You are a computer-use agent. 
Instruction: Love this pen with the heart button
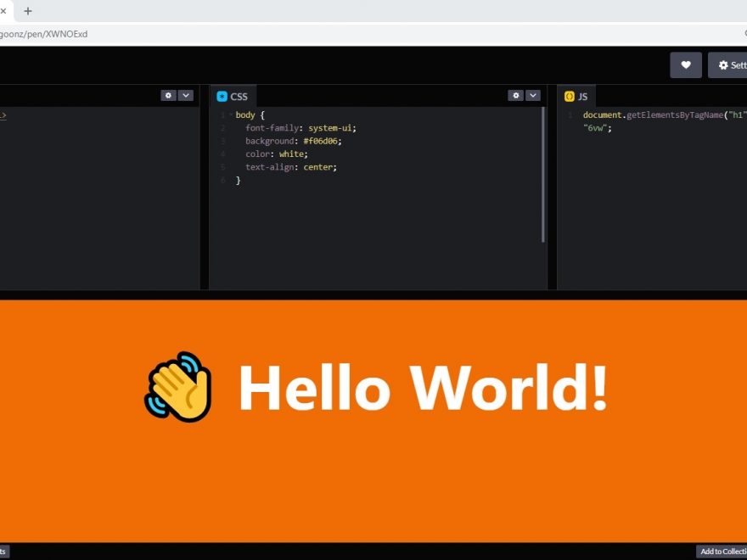[x=686, y=65]
